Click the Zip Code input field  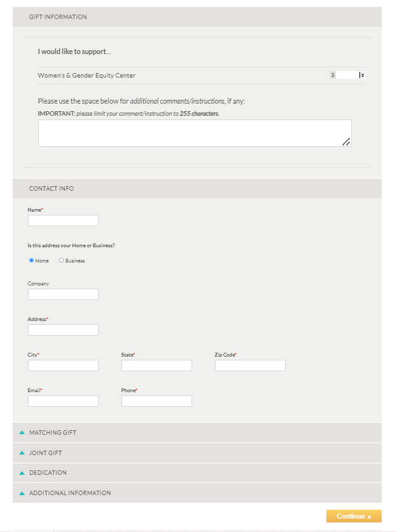point(250,365)
